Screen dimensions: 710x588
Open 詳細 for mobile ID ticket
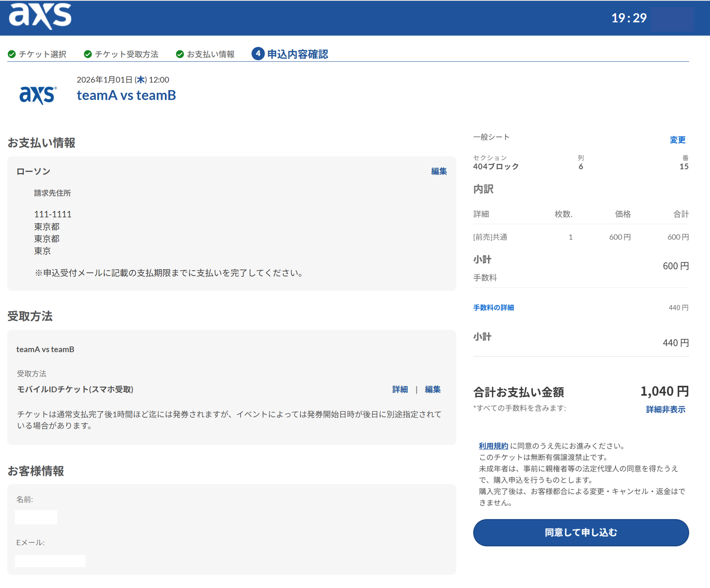[x=400, y=389]
